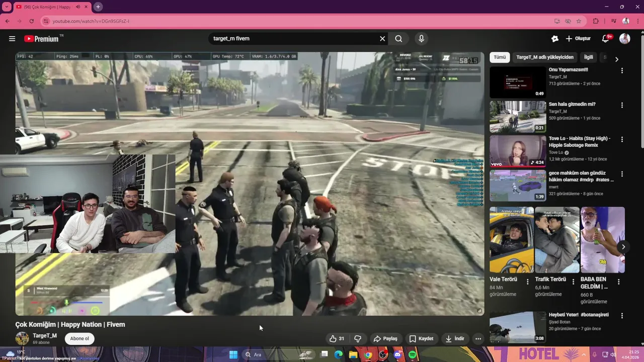Open Spotify from the taskbar
Image resolution: width=644 pixels, height=362 pixels.
(413, 354)
